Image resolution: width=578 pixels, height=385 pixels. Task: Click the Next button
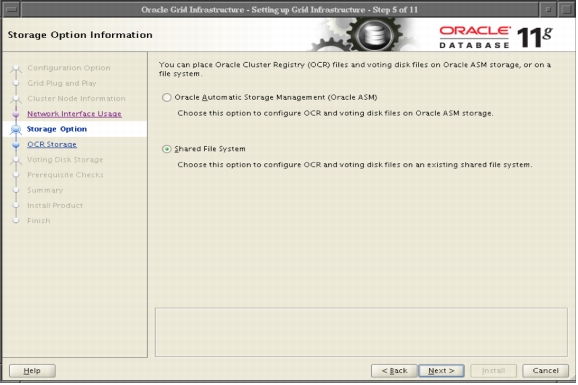(441, 371)
